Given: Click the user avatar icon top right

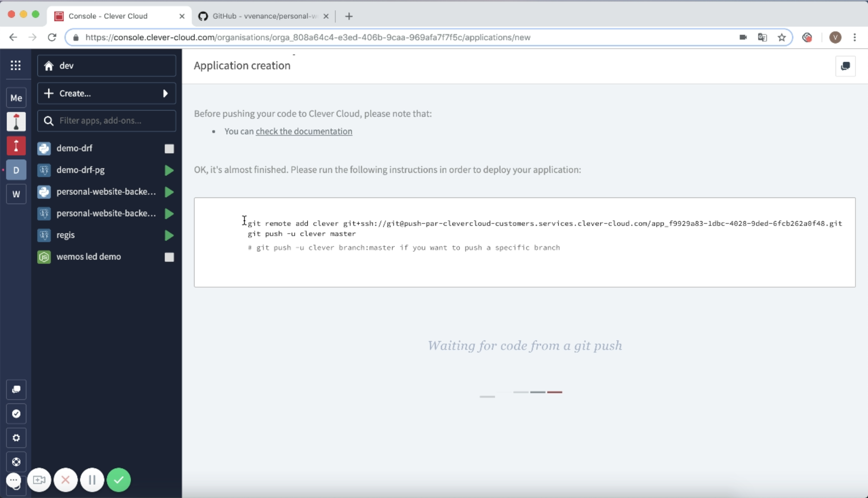Looking at the screenshot, I should coord(835,38).
